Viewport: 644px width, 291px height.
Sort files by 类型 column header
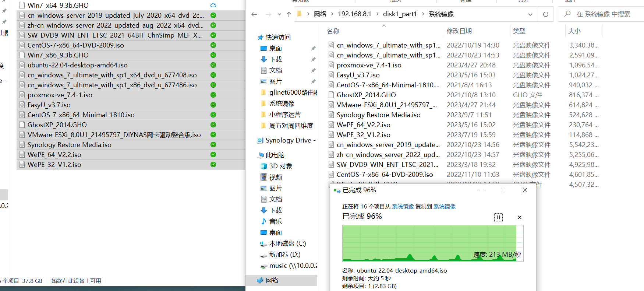[x=519, y=31]
